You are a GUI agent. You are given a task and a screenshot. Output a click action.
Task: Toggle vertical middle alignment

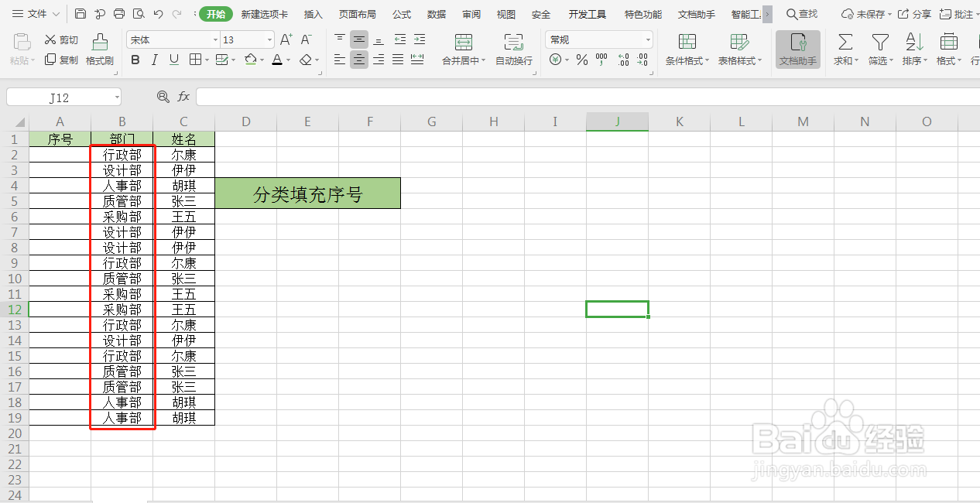coord(359,39)
